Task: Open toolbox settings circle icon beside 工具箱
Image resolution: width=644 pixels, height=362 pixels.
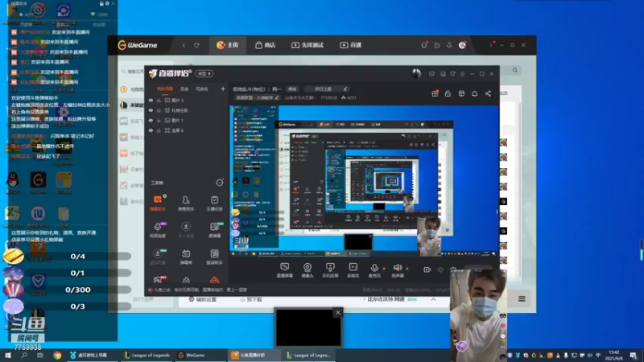Action: coord(220,183)
